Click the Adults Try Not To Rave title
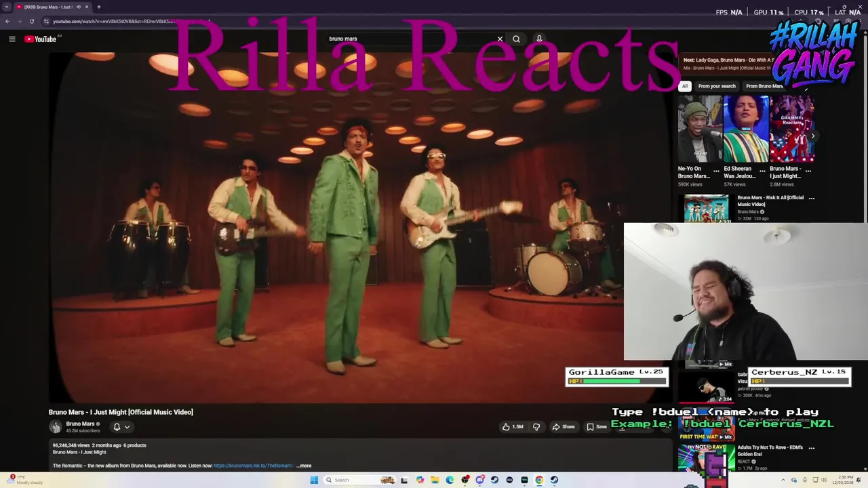Viewport: 868px width, 488px height. tap(770, 451)
